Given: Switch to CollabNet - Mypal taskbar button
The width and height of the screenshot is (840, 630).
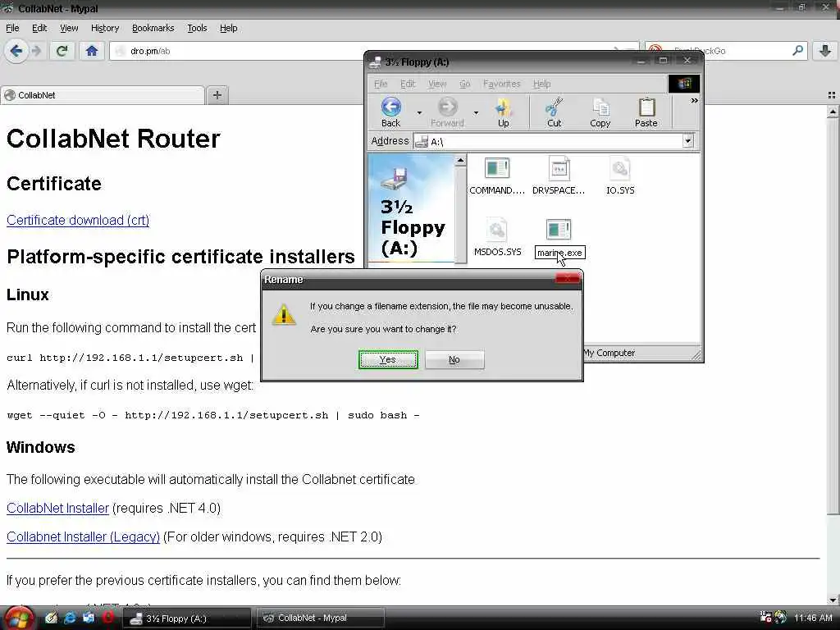Looking at the screenshot, I should point(321,619).
